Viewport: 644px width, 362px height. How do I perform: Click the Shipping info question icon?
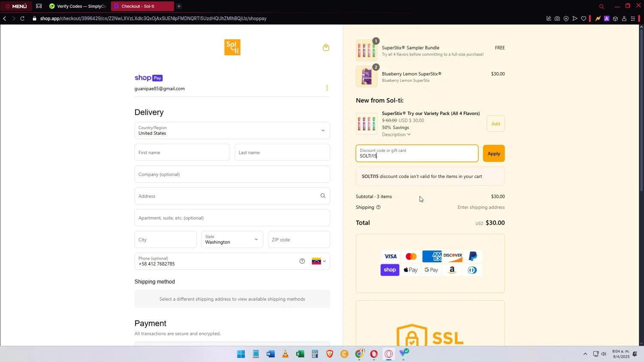(x=378, y=207)
